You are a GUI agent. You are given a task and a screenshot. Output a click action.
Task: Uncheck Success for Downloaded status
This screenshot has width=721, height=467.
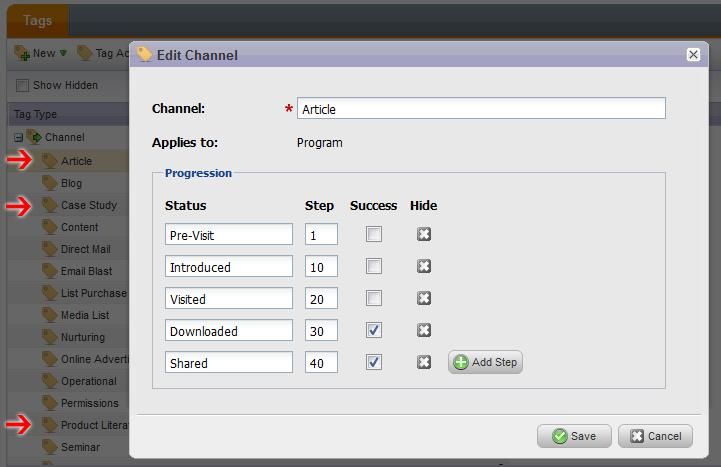point(374,330)
